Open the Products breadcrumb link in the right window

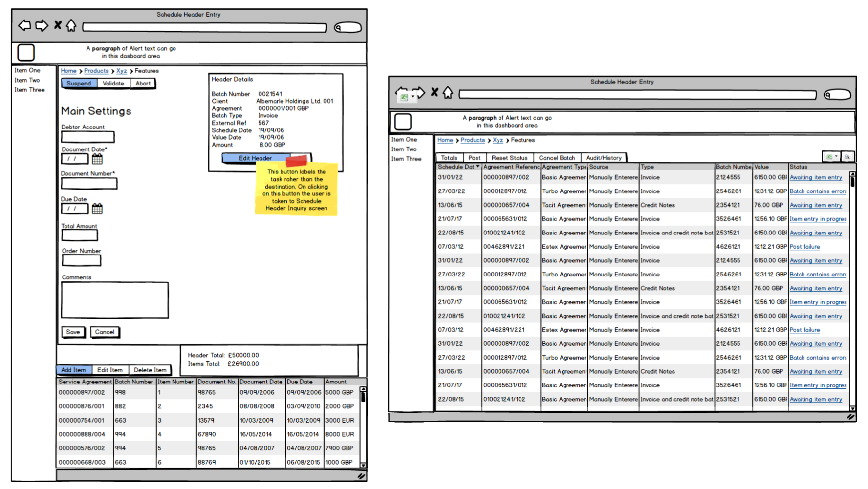(473, 140)
